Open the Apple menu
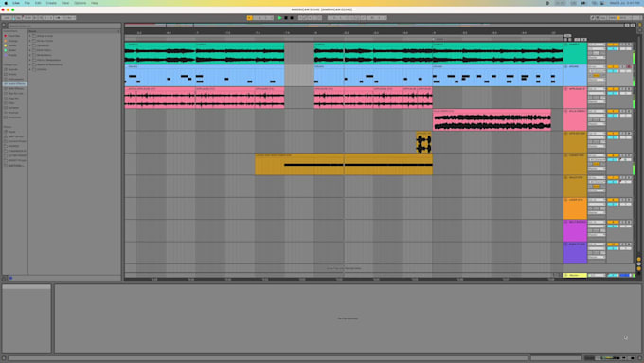This screenshot has height=363, width=644. tap(6, 3)
